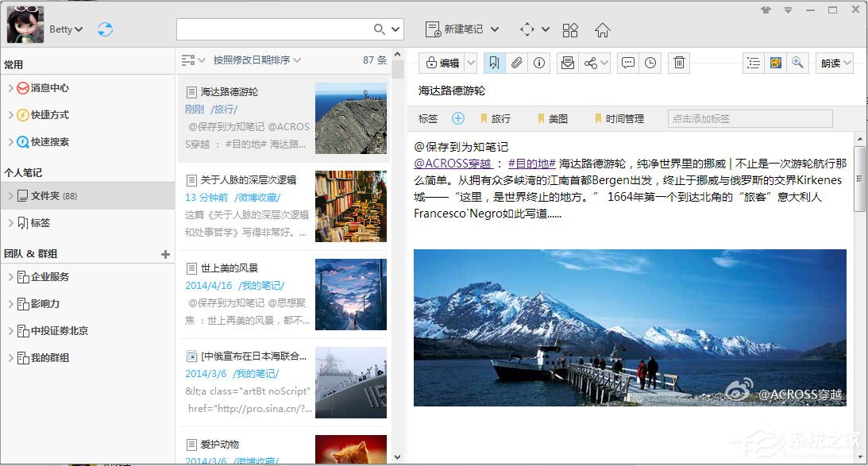The height and width of the screenshot is (466, 868).
Task: Attach a file using the paperclip icon
Action: point(517,63)
